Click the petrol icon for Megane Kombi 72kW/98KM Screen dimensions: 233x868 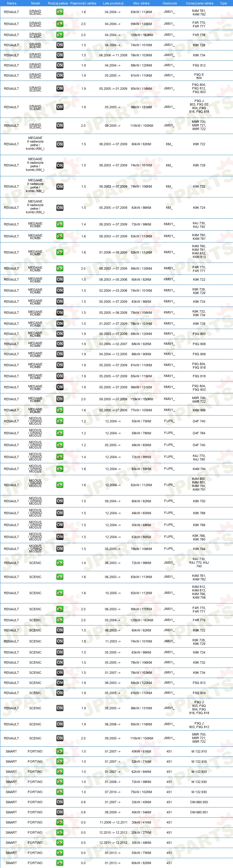(x=60, y=224)
